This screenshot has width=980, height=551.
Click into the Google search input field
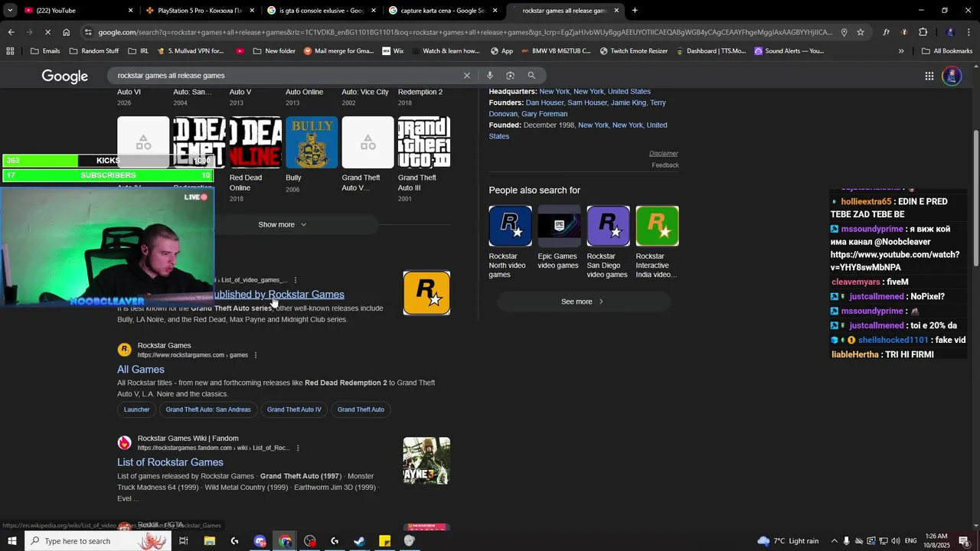pyautogui.click(x=287, y=76)
